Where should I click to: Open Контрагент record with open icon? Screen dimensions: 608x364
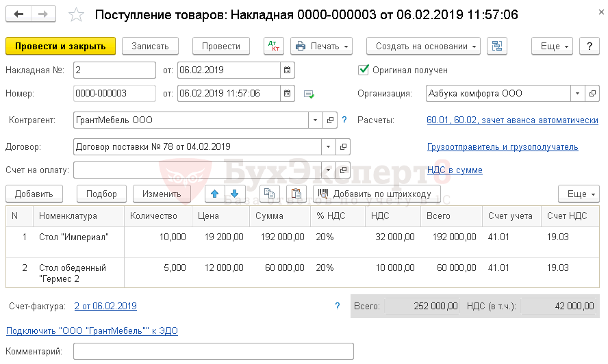pos(330,120)
